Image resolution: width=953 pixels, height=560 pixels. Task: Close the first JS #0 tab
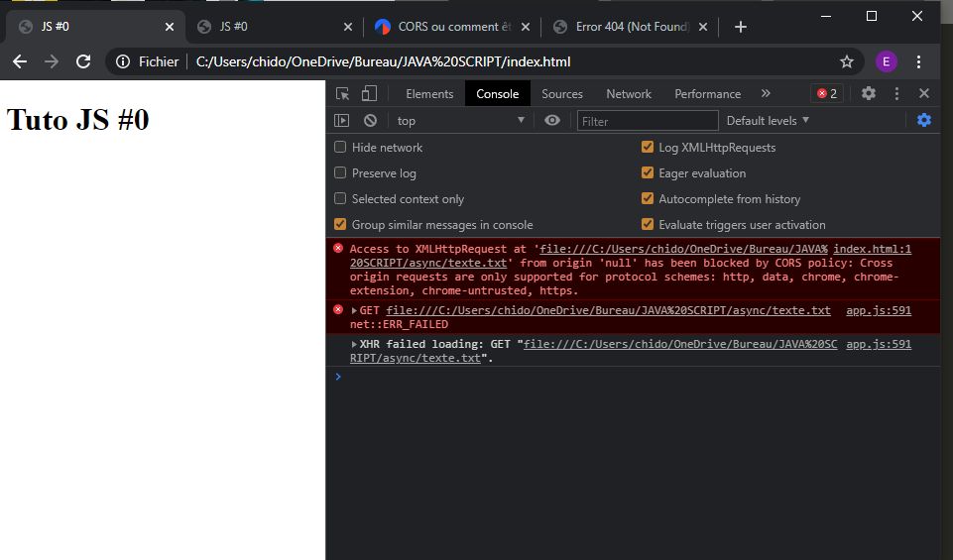point(170,27)
